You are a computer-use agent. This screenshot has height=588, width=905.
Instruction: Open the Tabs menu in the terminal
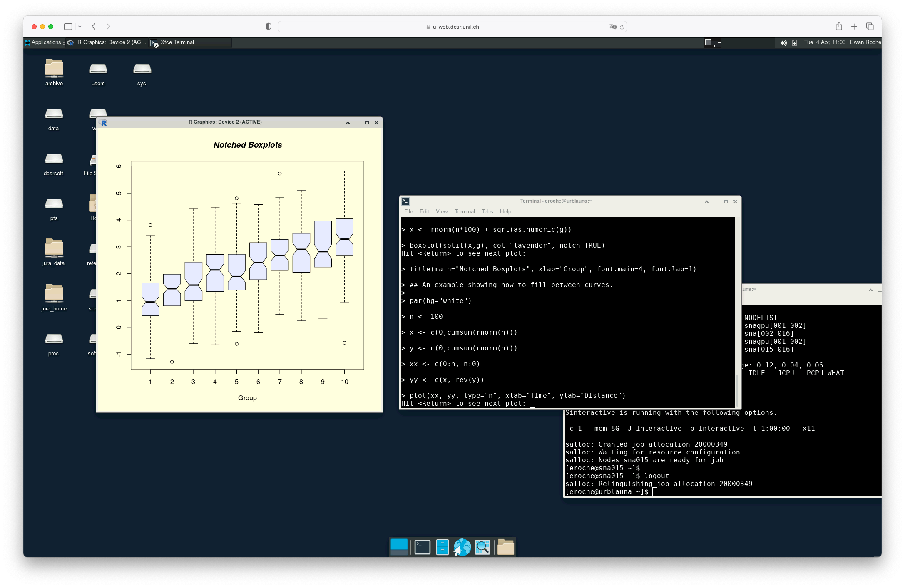(x=487, y=212)
